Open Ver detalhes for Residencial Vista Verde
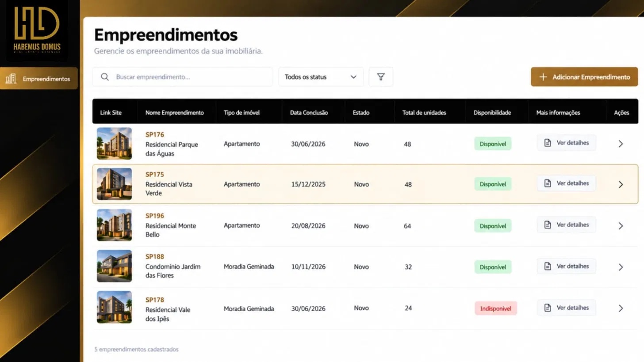Screen dimensions: 644x362 (x=567, y=183)
